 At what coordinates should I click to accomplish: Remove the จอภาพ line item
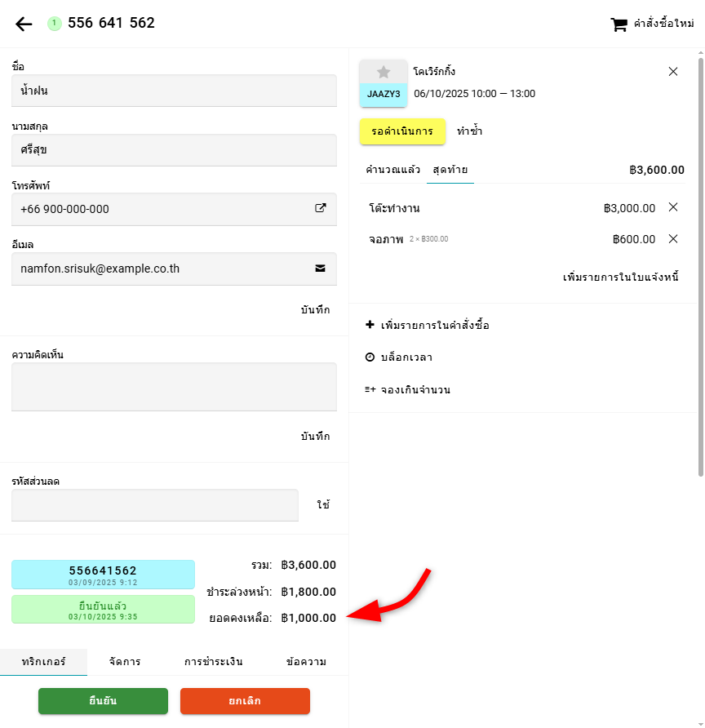click(673, 239)
